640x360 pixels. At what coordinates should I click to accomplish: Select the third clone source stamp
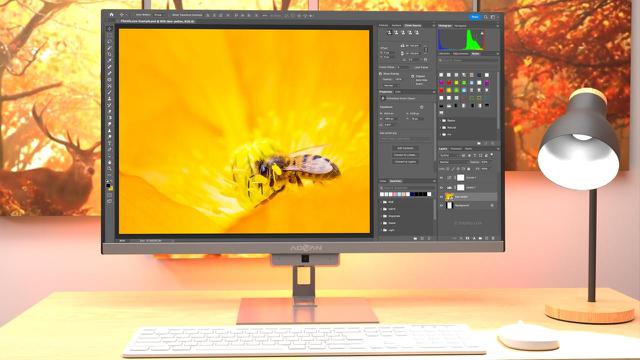click(x=403, y=32)
